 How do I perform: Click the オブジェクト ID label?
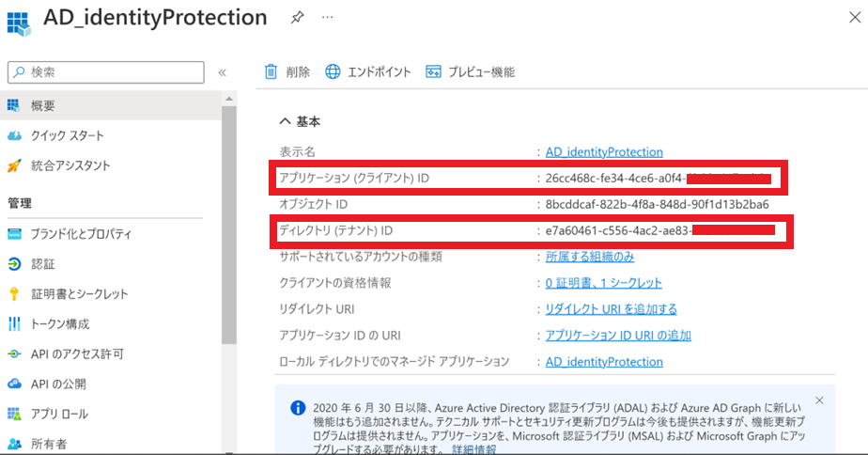click(314, 204)
